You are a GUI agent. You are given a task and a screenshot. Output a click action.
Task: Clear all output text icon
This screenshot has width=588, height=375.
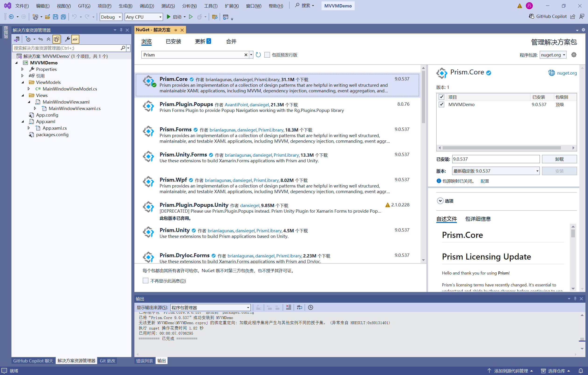(x=288, y=307)
